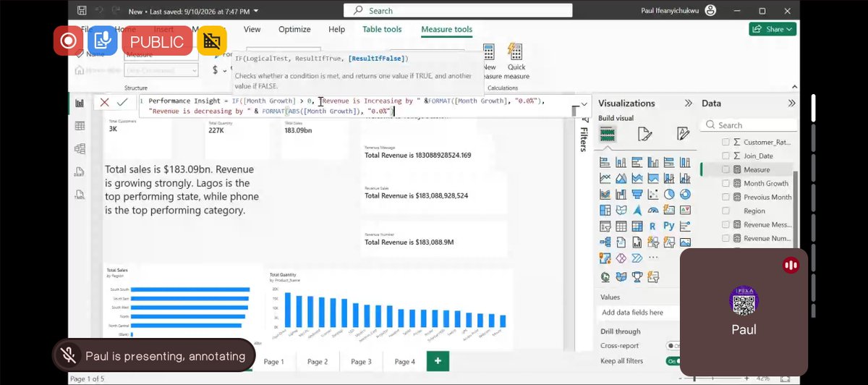The image size is (868, 385).
Task: Insert a Pie chart visual
Action: (669, 194)
